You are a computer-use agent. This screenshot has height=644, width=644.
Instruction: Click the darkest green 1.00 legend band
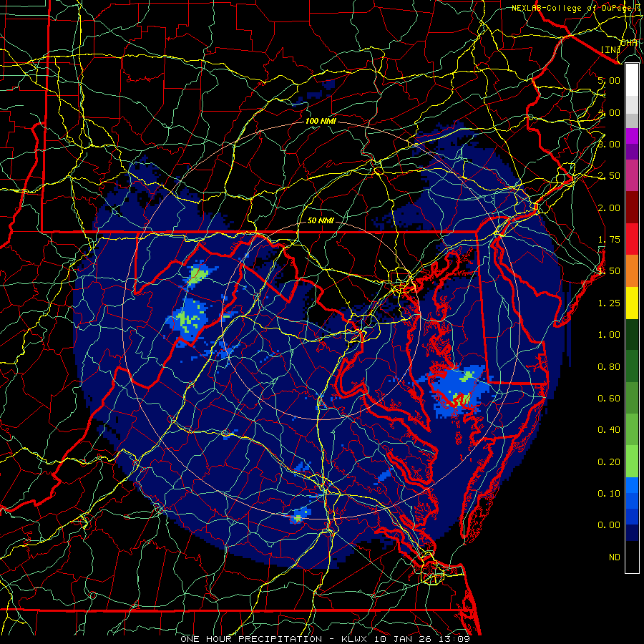(x=632, y=334)
